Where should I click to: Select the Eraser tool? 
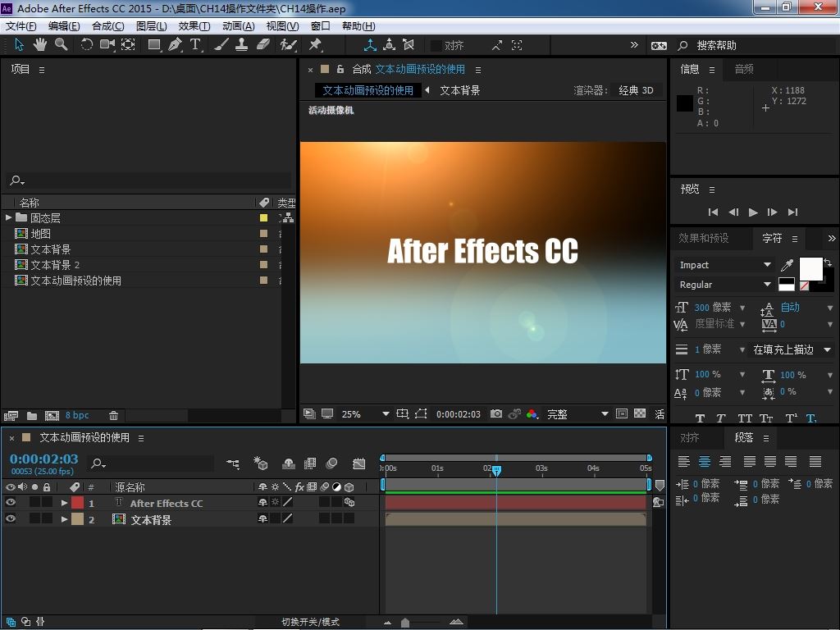[x=263, y=45]
